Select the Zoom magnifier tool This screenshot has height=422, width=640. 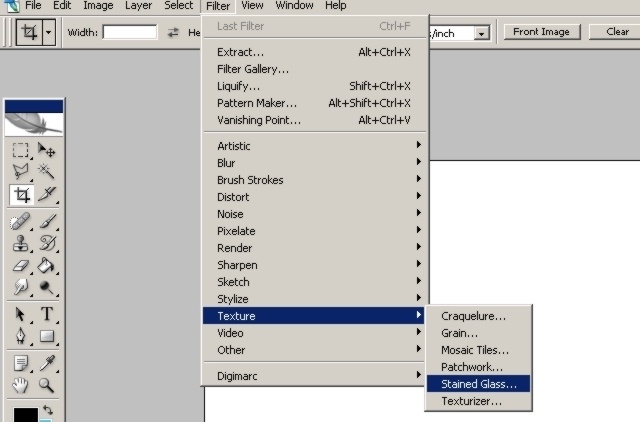pos(47,385)
